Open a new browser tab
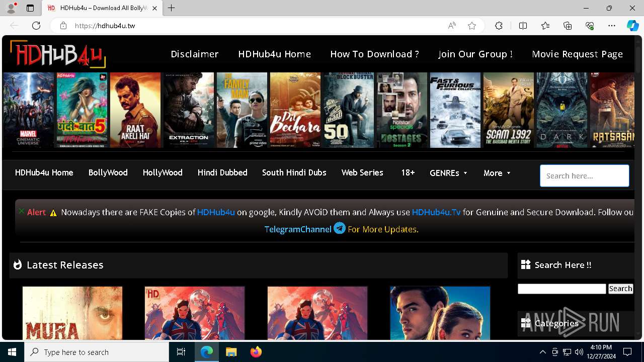644x362 pixels. (171, 8)
